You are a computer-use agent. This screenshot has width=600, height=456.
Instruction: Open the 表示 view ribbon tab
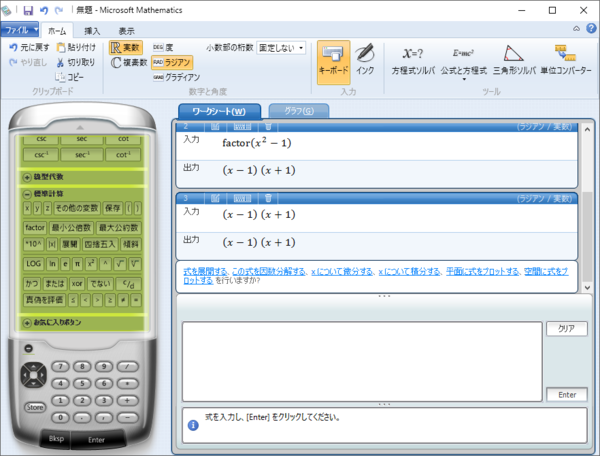pyautogui.click(x=126, y=31)
